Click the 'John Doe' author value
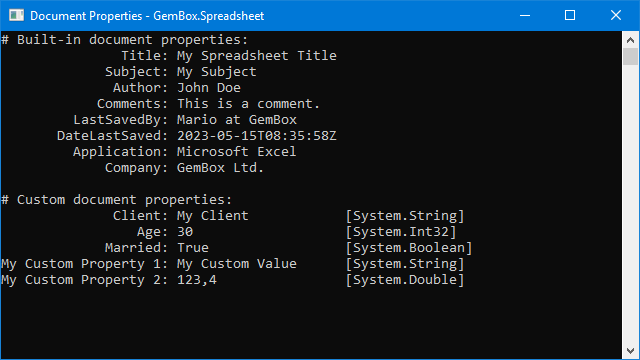 click(209, 88)
